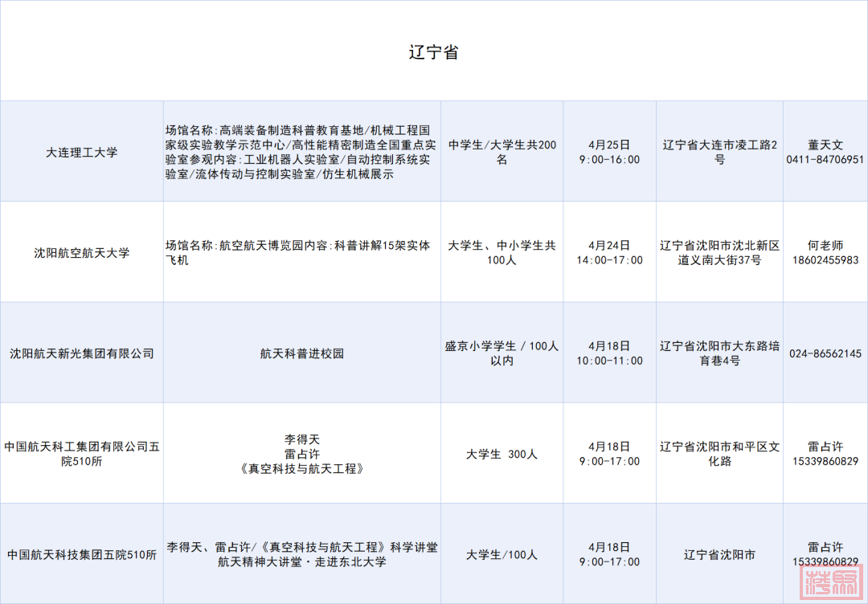Click the three-line 李得天 雷占许《真空科技与航天工程》 cell

pos(302,454)
